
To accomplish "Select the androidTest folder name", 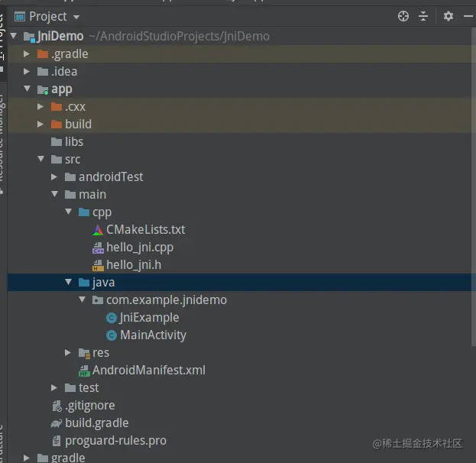I will click(x=111, y=176).
